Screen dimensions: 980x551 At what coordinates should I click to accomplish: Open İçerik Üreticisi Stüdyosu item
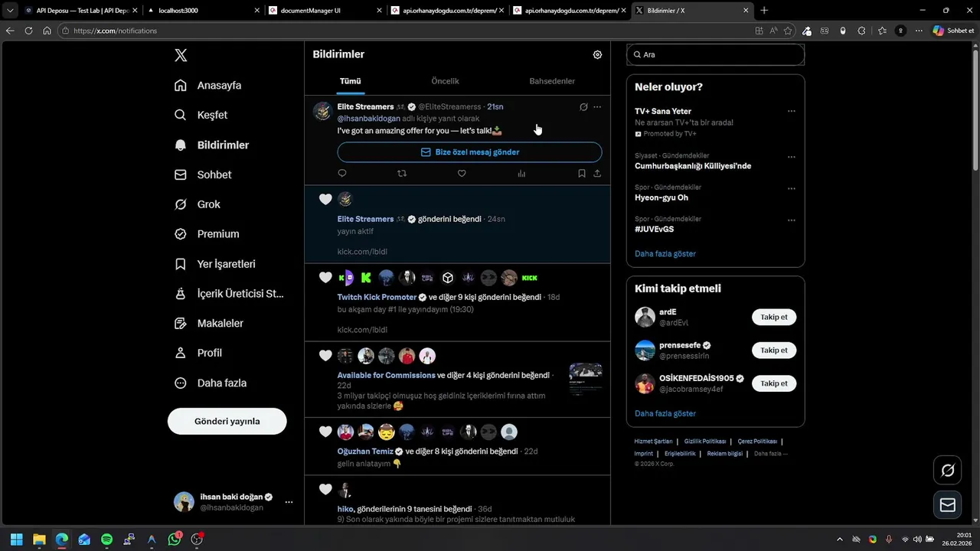tap(229, 293)
